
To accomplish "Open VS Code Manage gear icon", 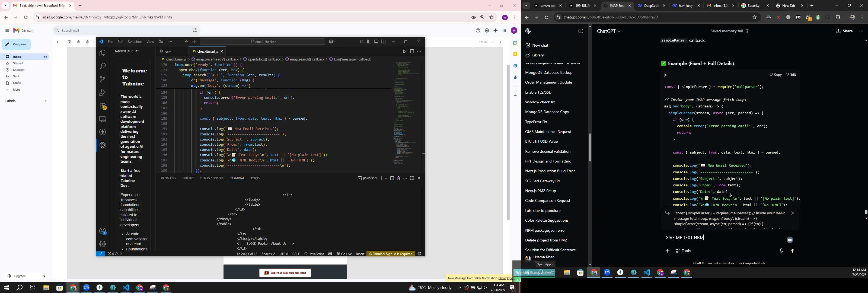I will click(103, 244).
